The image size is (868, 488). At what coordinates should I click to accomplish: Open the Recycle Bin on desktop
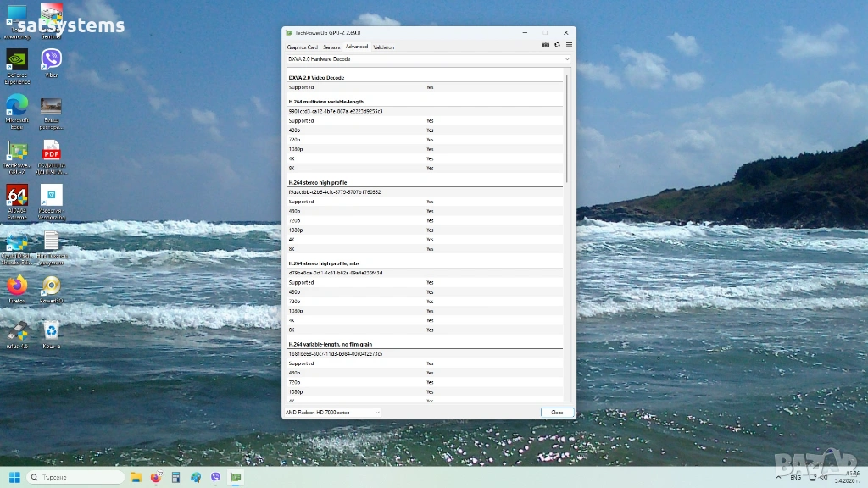pos(51,331)
